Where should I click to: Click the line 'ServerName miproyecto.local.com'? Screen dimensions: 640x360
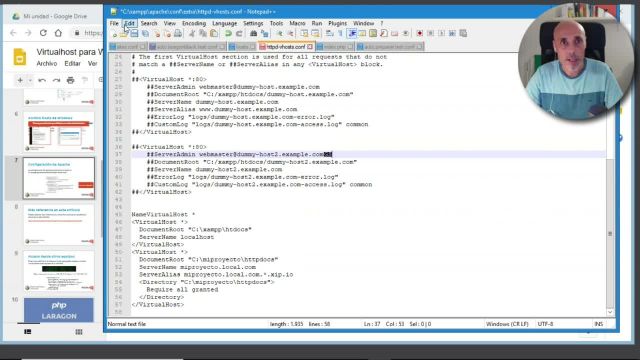tap(198, 267)
